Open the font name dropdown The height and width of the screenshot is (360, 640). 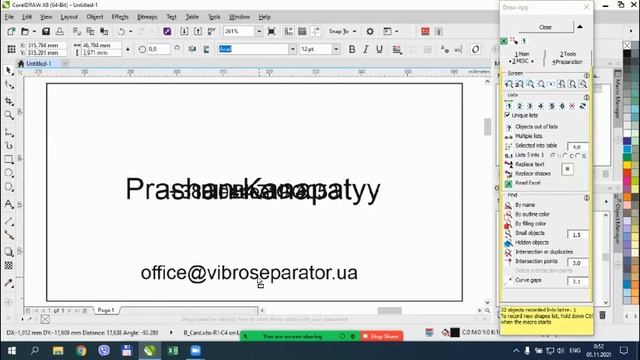[293, 49]
